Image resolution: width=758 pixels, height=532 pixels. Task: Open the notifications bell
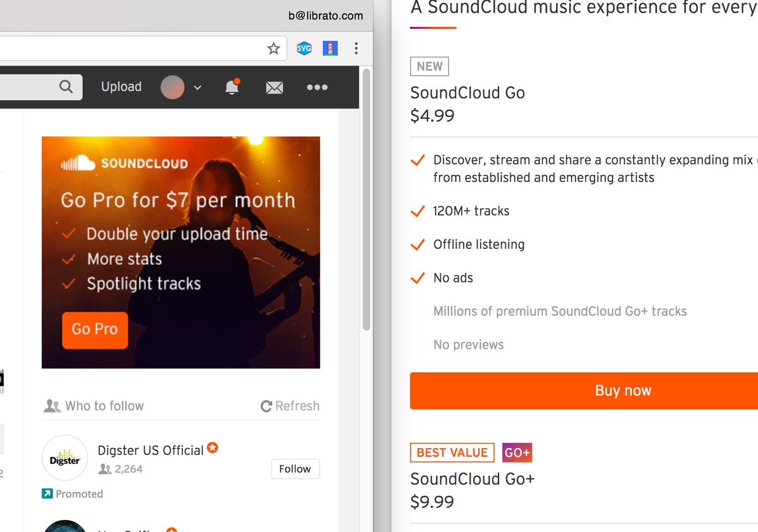(x=232, y=87)
